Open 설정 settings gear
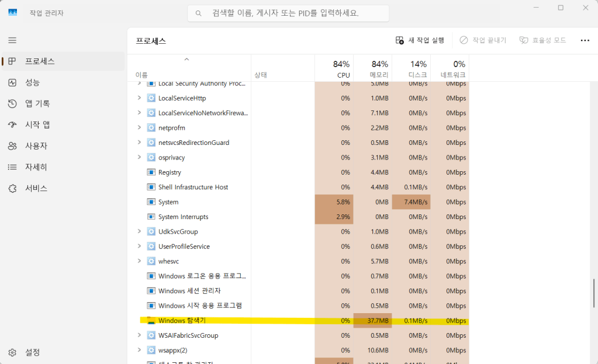The width and height of the screenshot is (598, 364). [x=12, y=352]
